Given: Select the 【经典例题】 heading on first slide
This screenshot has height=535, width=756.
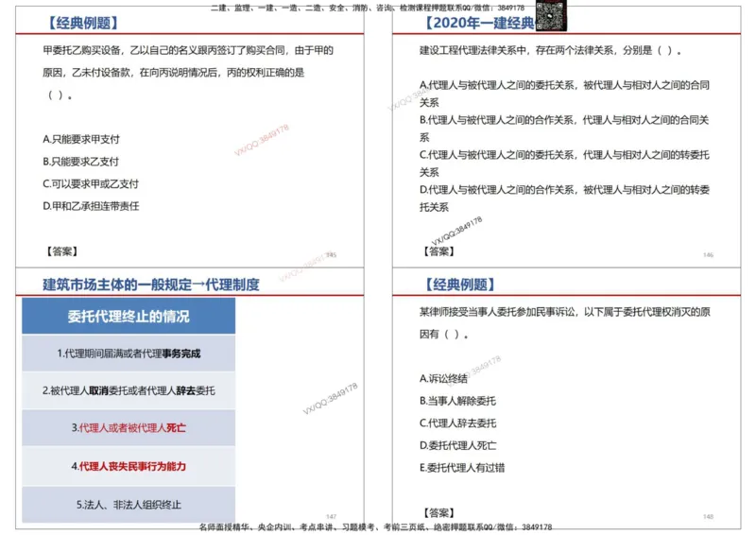Looking at the screenshot, I should point(81,23).
